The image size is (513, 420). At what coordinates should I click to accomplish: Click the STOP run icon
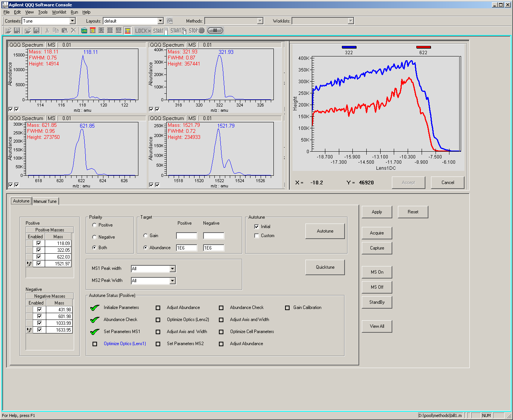(197, 30)
